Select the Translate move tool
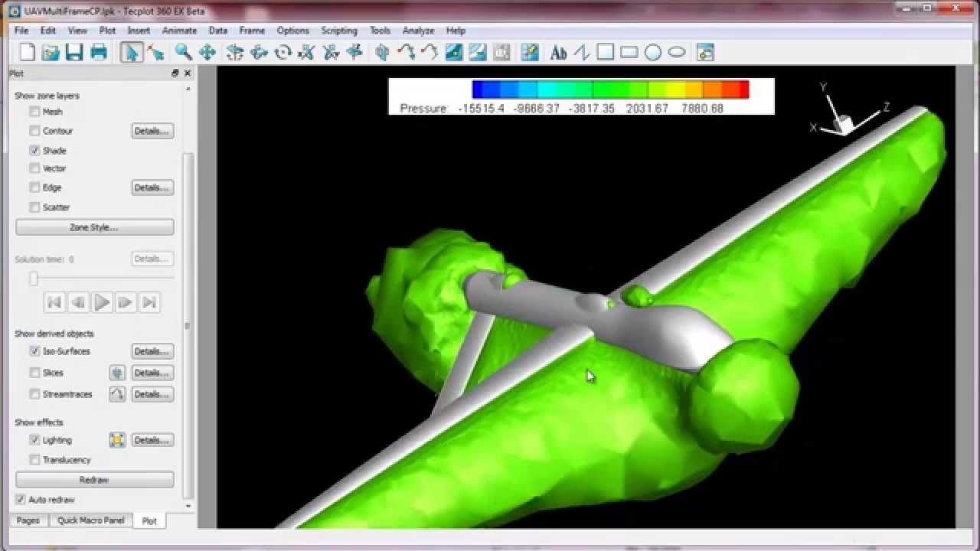Image resolution: width=980 pixels, height=551 pixels. coord(207,52)
